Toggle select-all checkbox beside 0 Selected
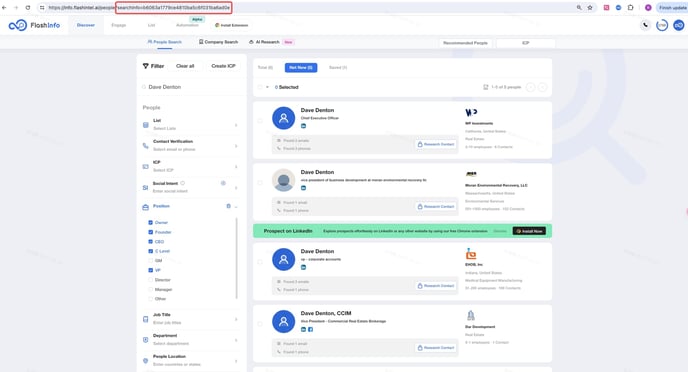 [x=260, y=87]
